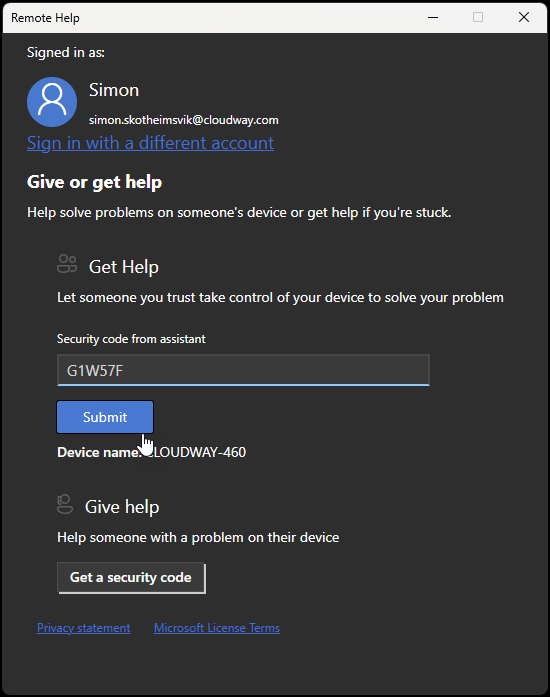Focus the security code input field
The image size is (550, 697).
243,370
